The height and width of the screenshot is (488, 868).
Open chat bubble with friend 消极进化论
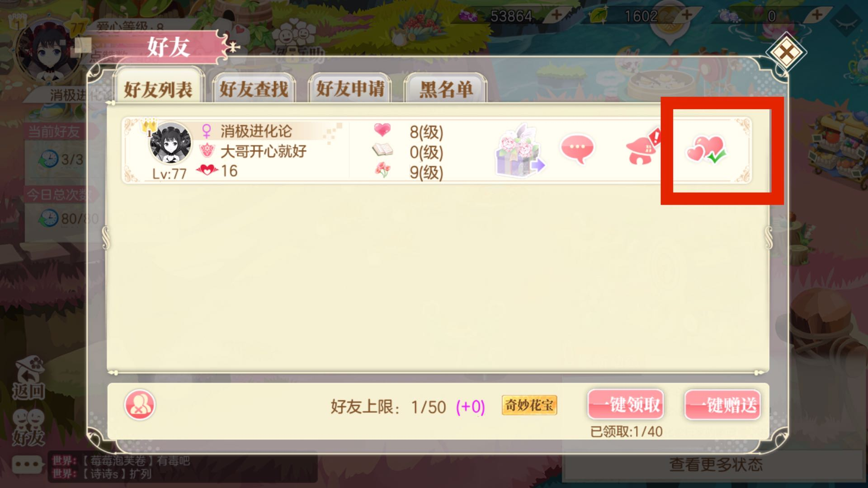pos(577,149)
